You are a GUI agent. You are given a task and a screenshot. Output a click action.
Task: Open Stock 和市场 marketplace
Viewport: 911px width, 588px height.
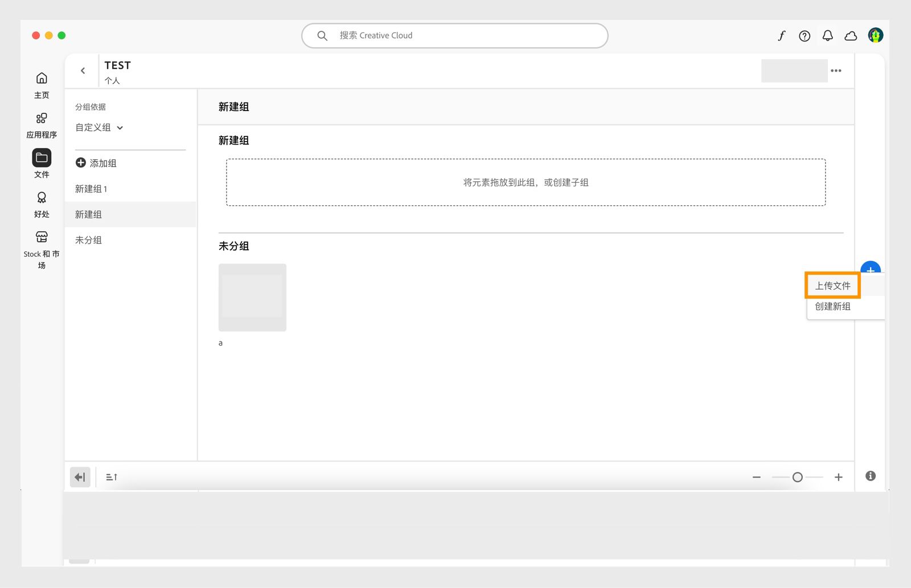point(42,237)
